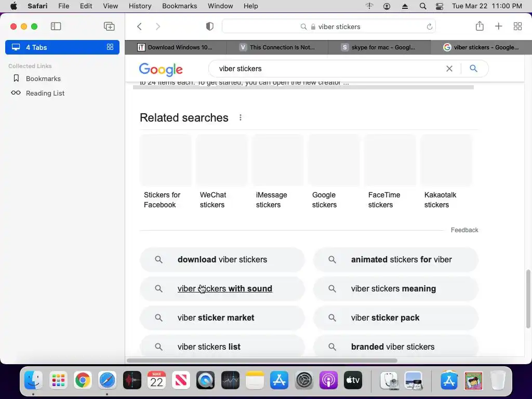
Task: Open the History menu
Action: tap(140, 6)
